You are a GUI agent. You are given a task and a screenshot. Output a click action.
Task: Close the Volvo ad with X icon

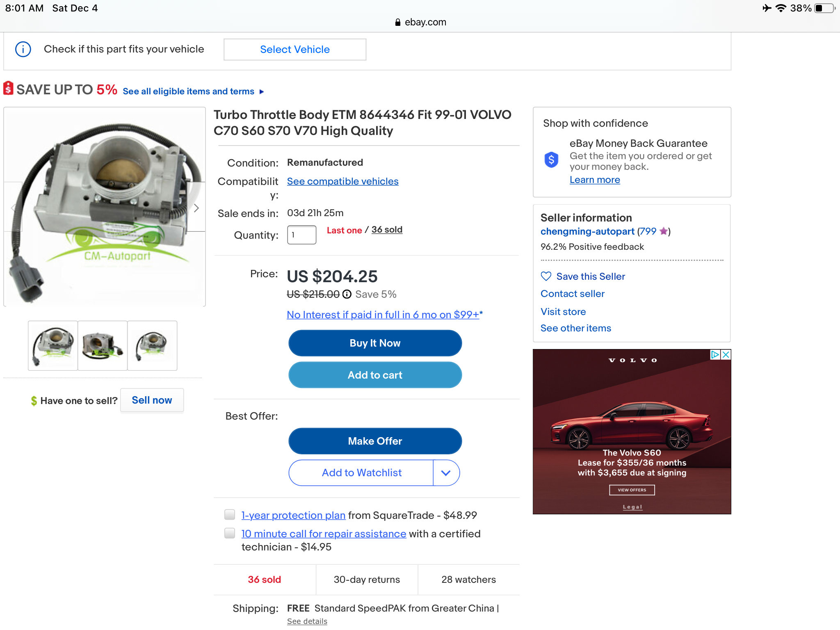(x=726, y=355)
